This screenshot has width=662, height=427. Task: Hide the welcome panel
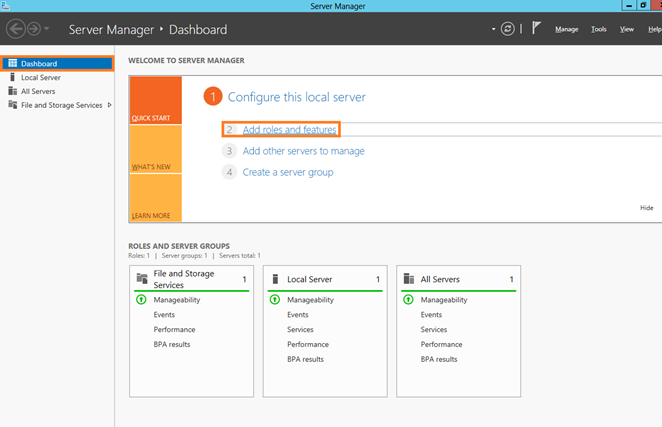point(646,208)
